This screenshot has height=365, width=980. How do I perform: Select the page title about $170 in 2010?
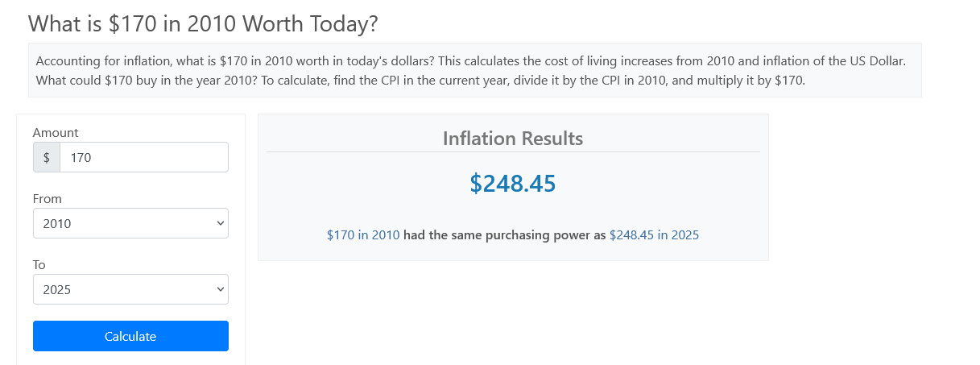point(203,24)
